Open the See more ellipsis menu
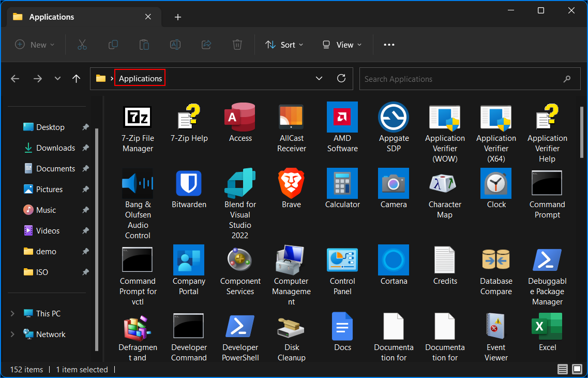588x378 pixels. 389,45
